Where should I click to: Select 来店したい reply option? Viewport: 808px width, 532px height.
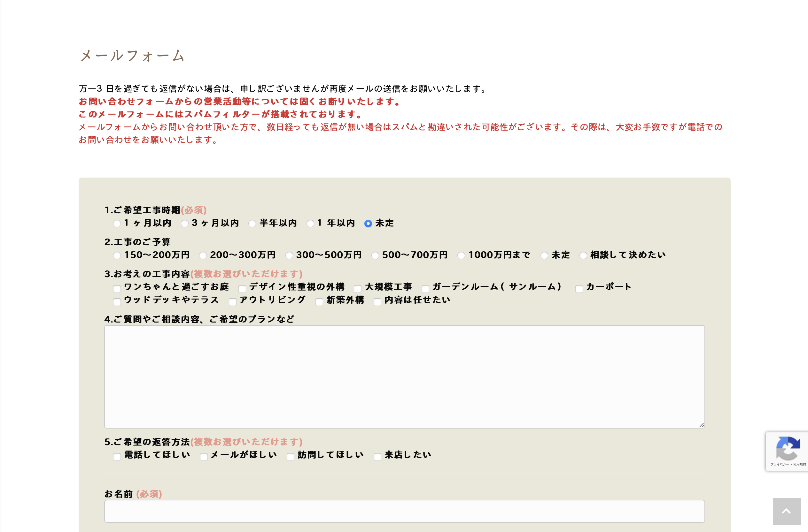point(377,457)
